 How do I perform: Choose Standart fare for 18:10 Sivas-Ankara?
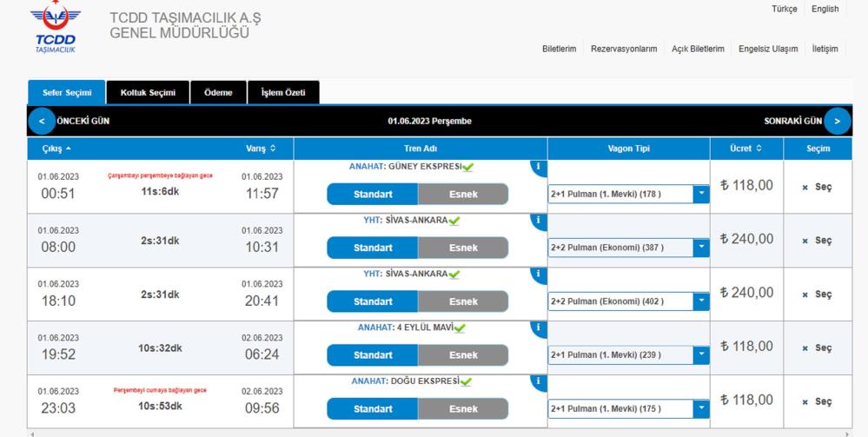point(373,301)
